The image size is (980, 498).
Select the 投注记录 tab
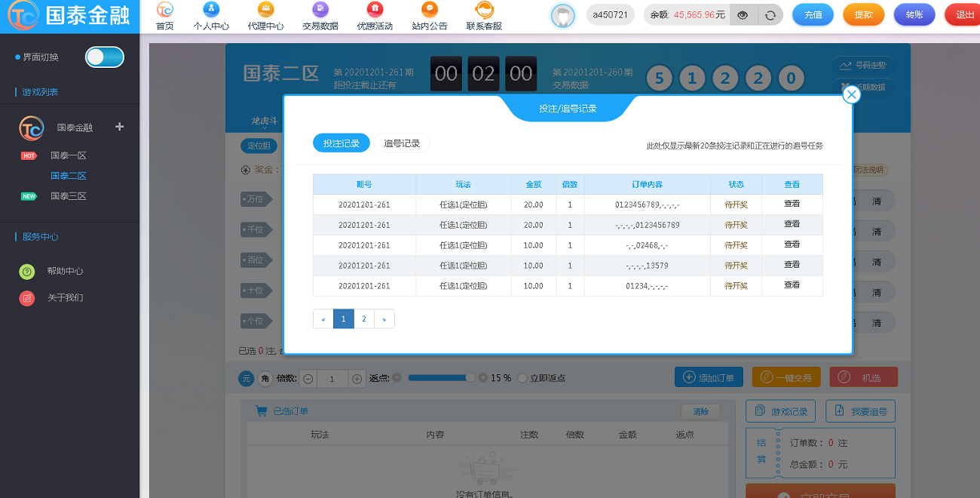coord(341,143)
